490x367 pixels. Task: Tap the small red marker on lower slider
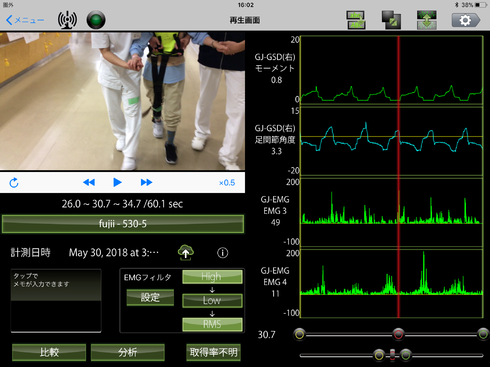(392, 355)
